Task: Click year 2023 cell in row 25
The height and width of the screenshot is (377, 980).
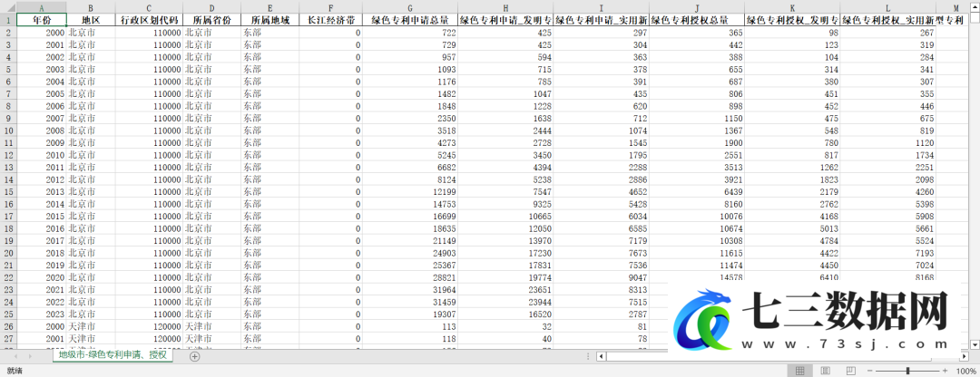Action: pos(41,314)
